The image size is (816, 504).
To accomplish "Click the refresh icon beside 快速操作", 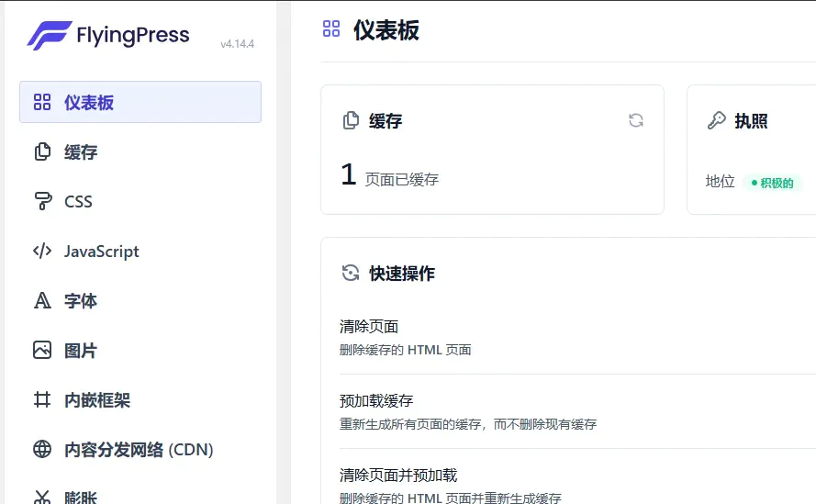I will pos(351,273).
